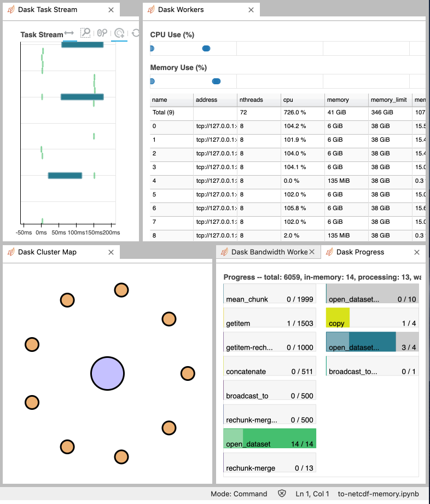Click the Mode: Command status bar entry
The image size is (430, 504).
pyautogui.click(x=239, y=494)
